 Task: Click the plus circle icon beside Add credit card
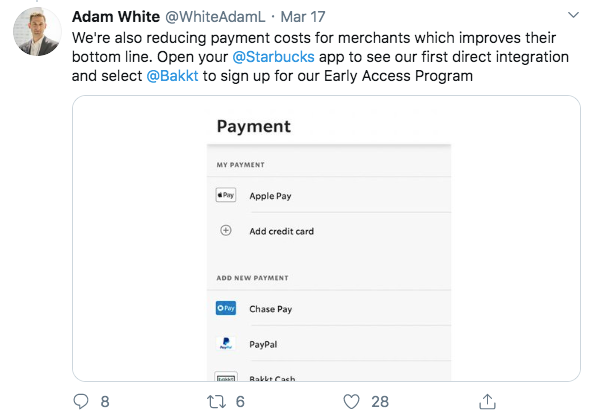226,230
